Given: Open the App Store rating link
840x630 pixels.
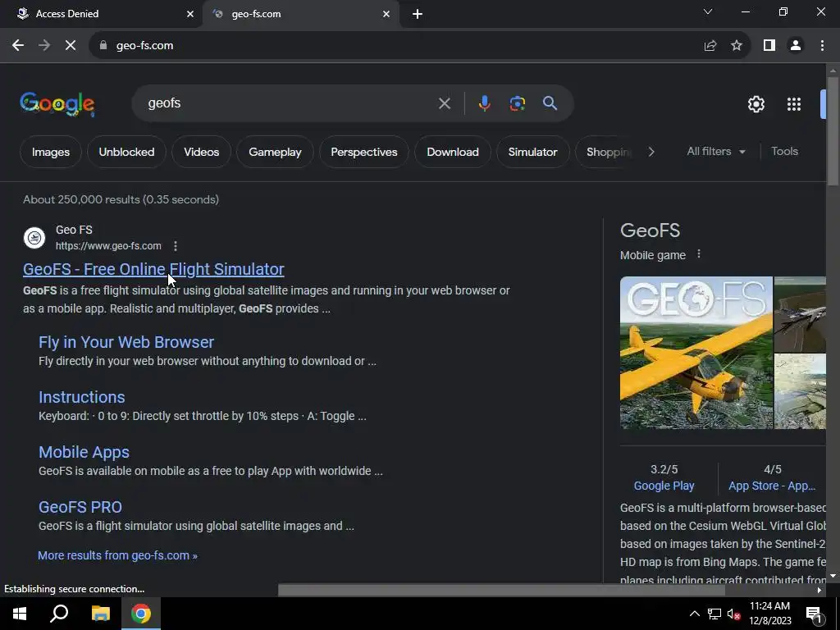Looking at the screenshot, I should pos(772,486).
